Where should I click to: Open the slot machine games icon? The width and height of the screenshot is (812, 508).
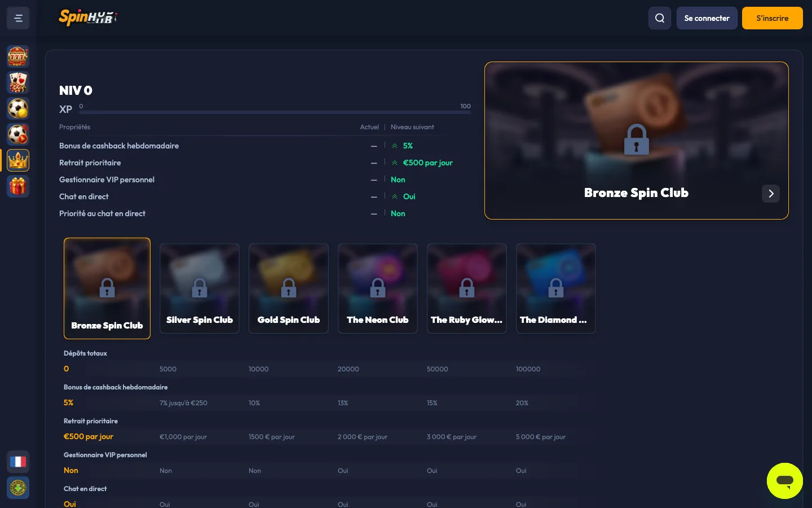coord(18,56)
